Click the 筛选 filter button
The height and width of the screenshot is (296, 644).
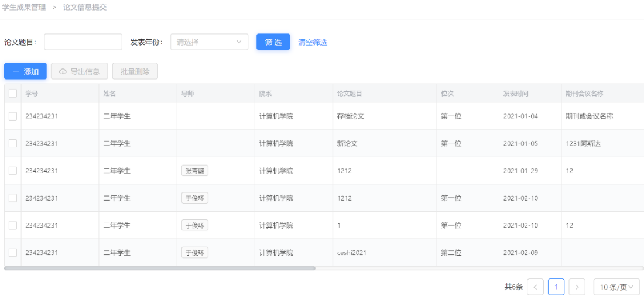[273, 42]
